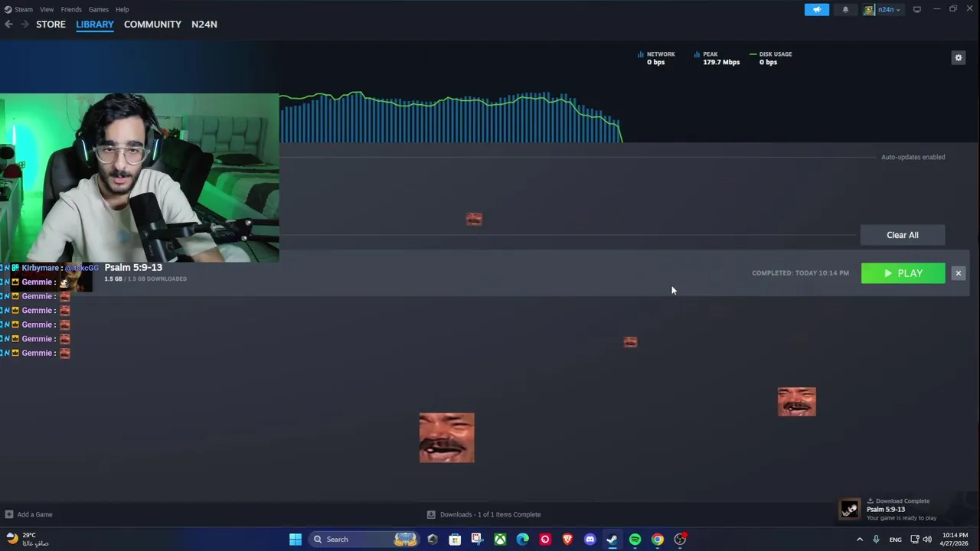Screen dimensions: 980x551
Task: Click the Clear All button
Action: click(903, 235)
